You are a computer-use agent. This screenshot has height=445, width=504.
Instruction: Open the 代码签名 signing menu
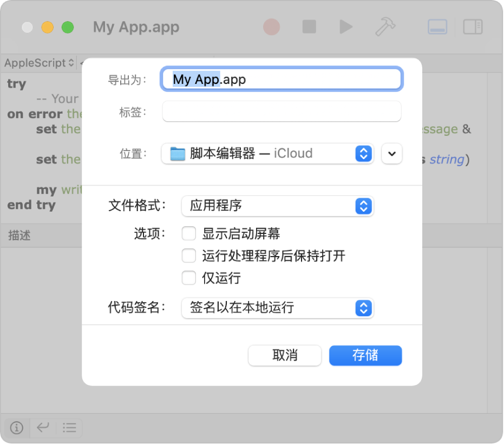[x=277, y=308]
